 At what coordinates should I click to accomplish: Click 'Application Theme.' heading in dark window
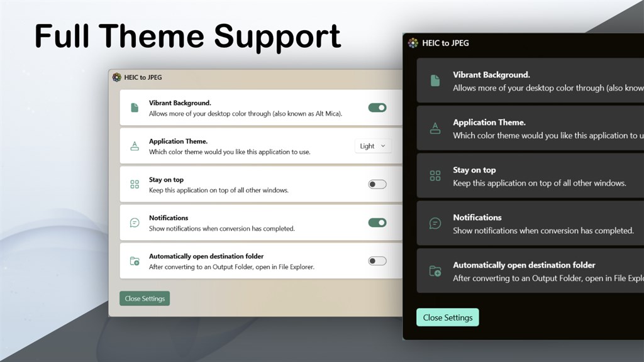coord(489,123)
